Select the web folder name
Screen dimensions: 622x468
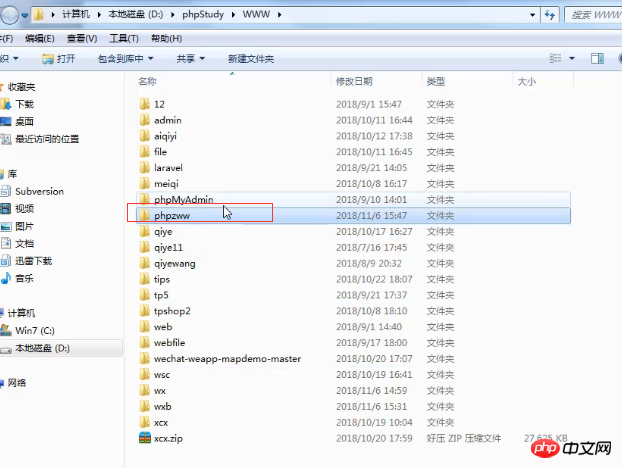point(163,326)
